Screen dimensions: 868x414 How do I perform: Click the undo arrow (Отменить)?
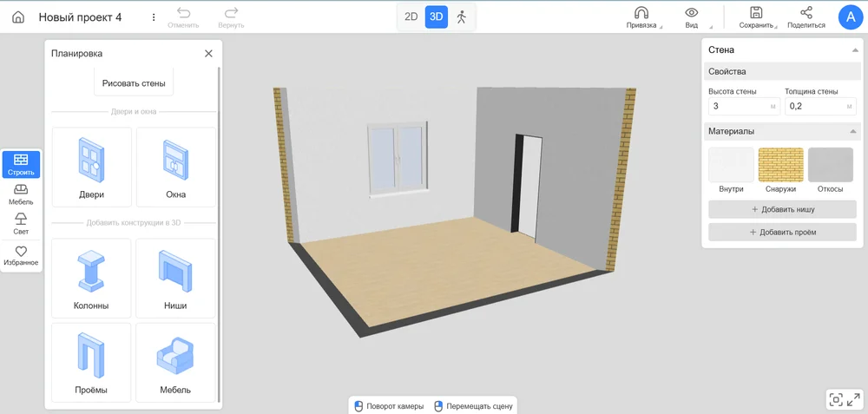pos(183,16)
